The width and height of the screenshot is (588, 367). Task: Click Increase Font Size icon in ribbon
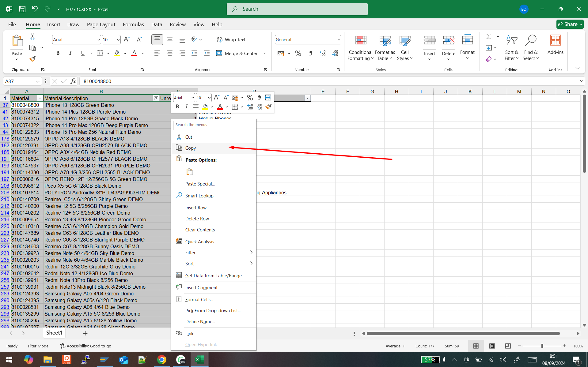click(127, 39)
